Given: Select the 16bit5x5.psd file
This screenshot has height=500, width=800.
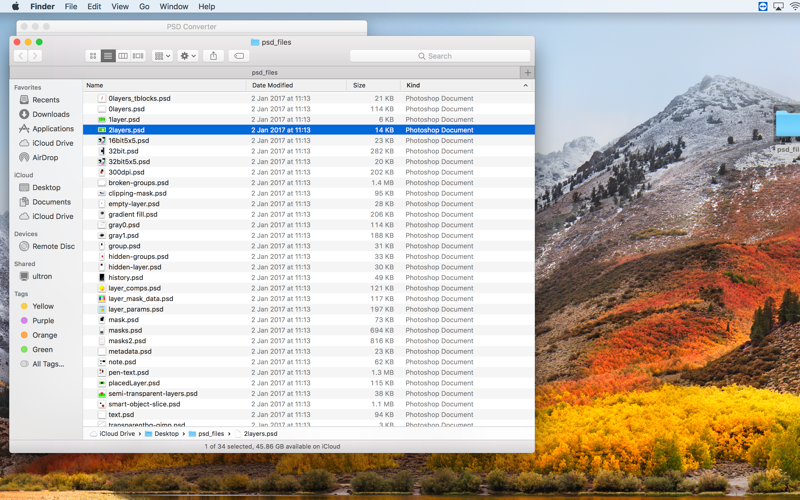Looking at the screenshot, I should coord(309,140).
